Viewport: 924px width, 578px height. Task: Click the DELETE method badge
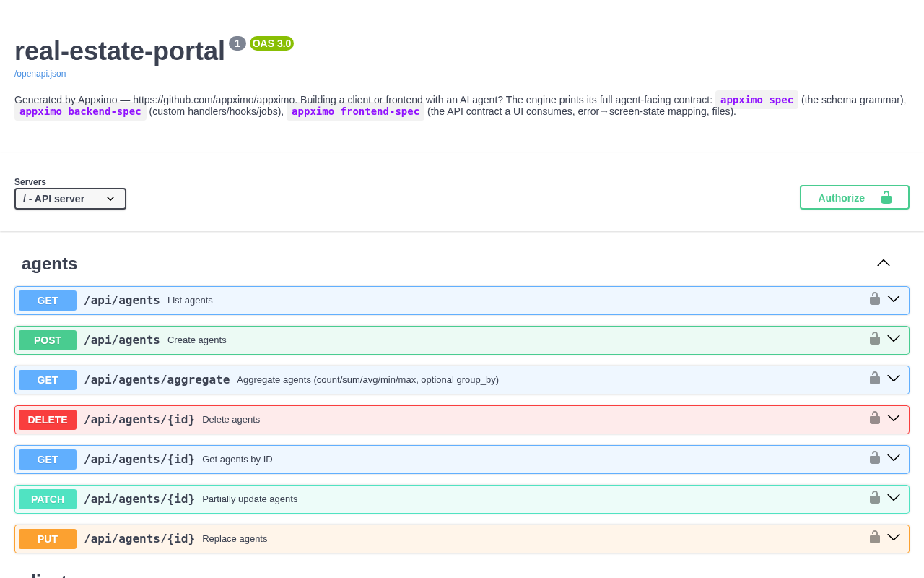point(48,420)
